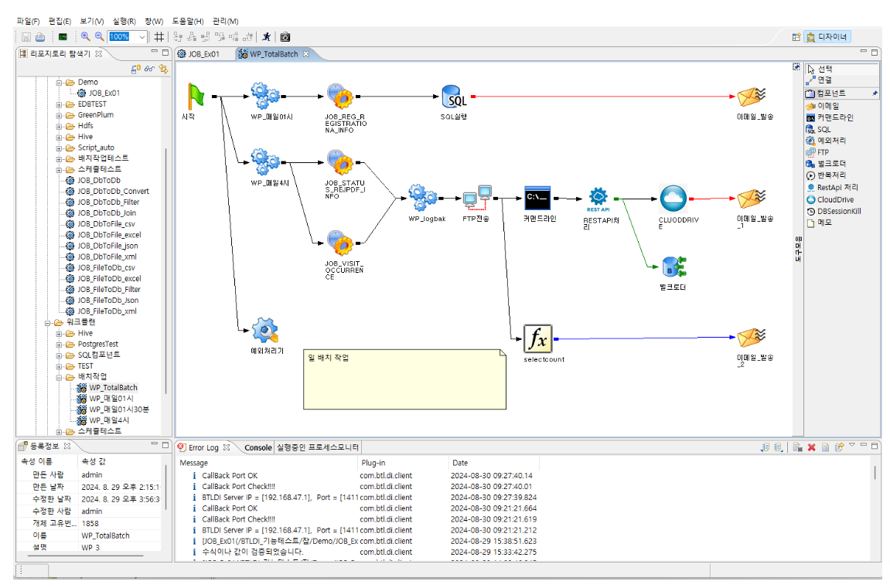Screen dimensions: 890x588
Task: Select the FTP전송 node
Action: (477, 199)
